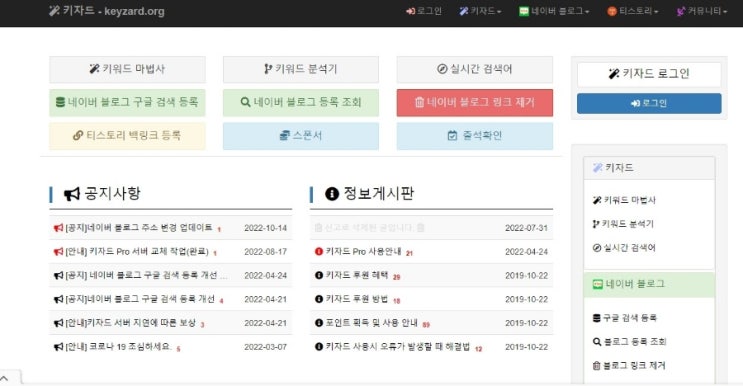Open post 키자드 Pro 사용안내
The height and width of the screenshot is (386, 743).
pyautogui.click(x=363, y=251)
